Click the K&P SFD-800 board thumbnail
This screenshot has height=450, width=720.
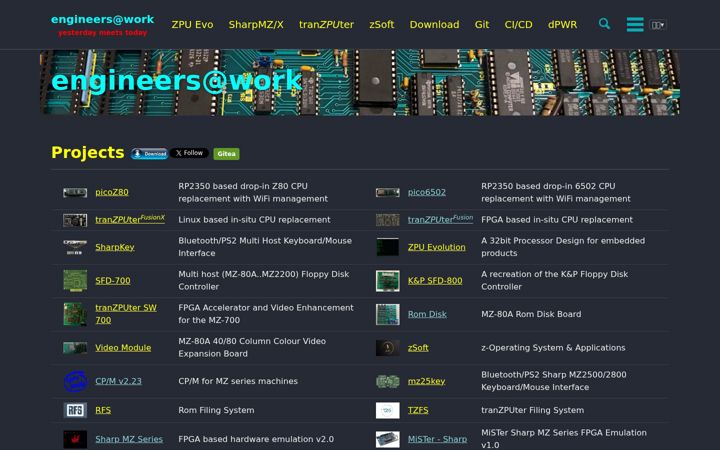click(x=388, y=281)
